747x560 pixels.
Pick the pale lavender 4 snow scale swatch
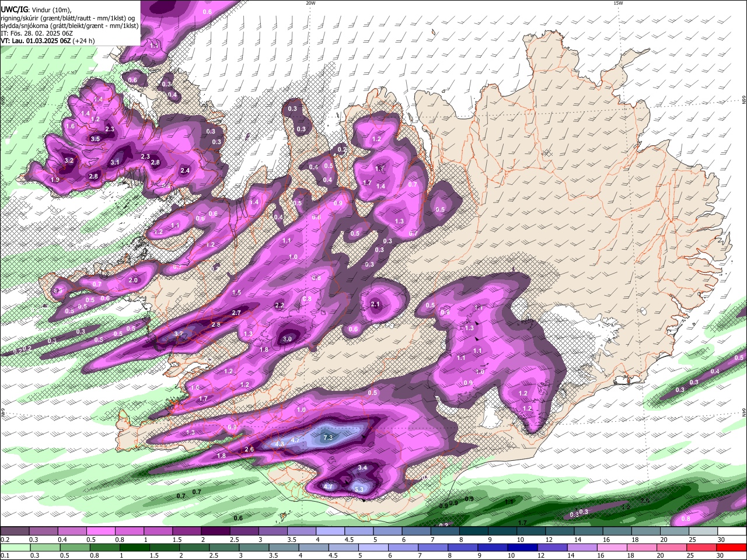click(x=330, y=531)
